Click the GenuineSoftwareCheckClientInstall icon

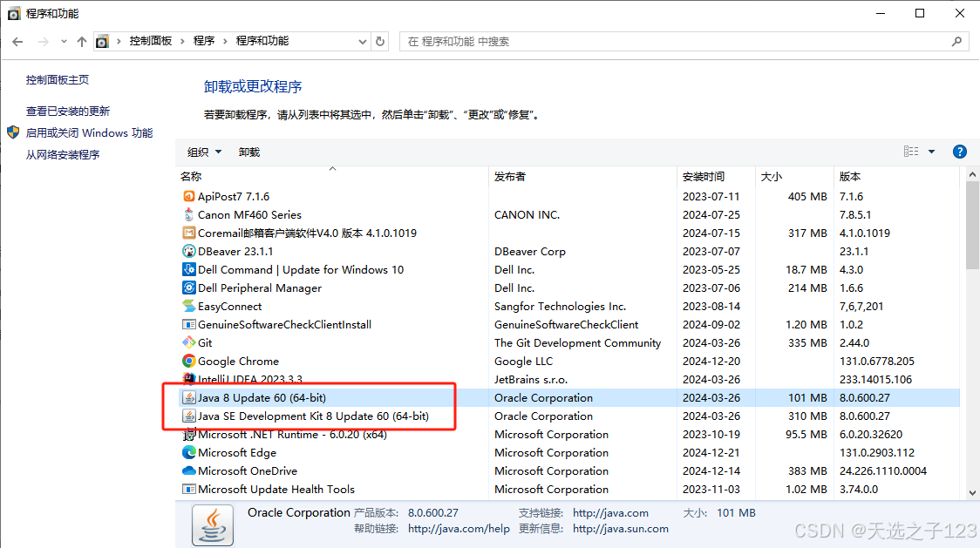pyautogui.click(x=188, y=324)
